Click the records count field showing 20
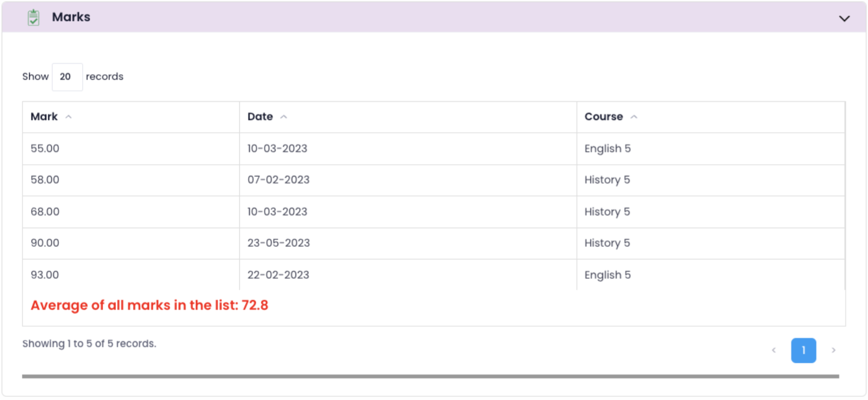 (67, 77)
